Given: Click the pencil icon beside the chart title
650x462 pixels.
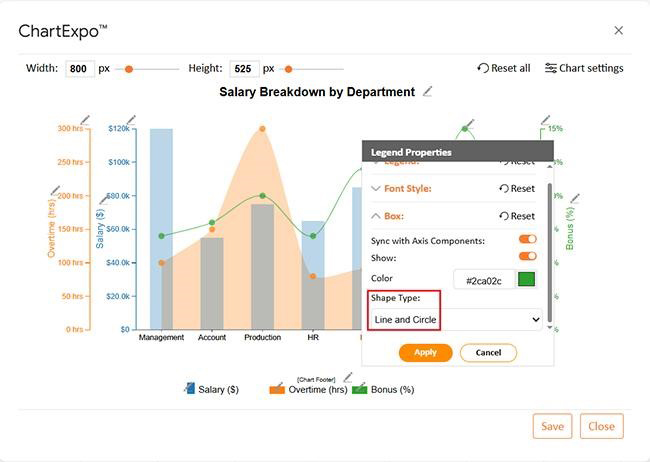Looking at the screenshot, I should click(x=428, y=91).
